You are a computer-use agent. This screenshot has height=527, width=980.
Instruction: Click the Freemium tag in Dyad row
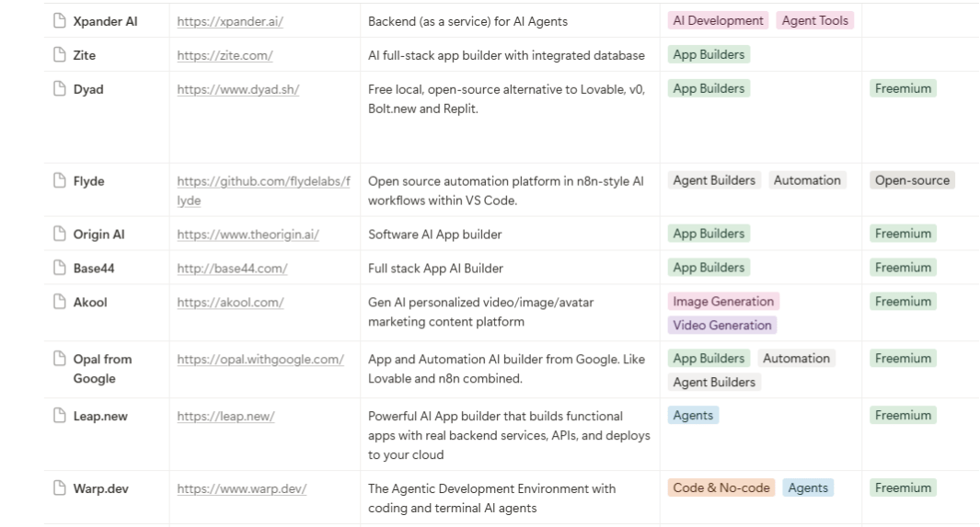coord(903,88)
